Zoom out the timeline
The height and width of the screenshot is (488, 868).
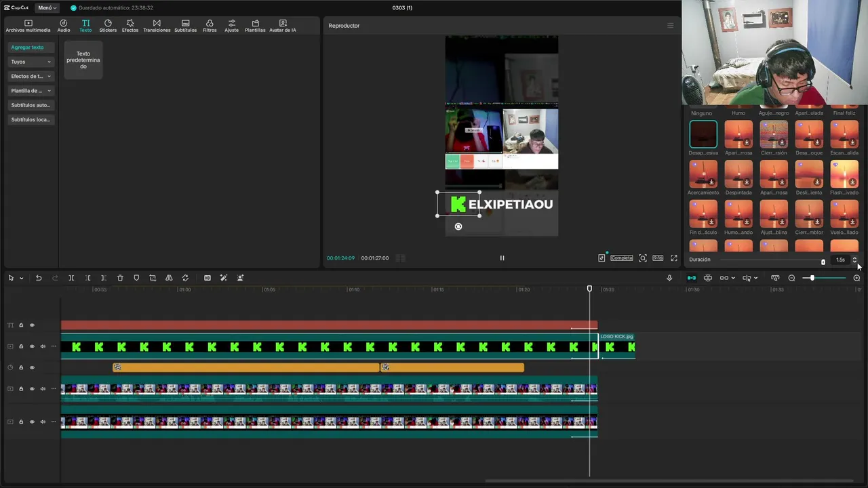pos(791,278)
